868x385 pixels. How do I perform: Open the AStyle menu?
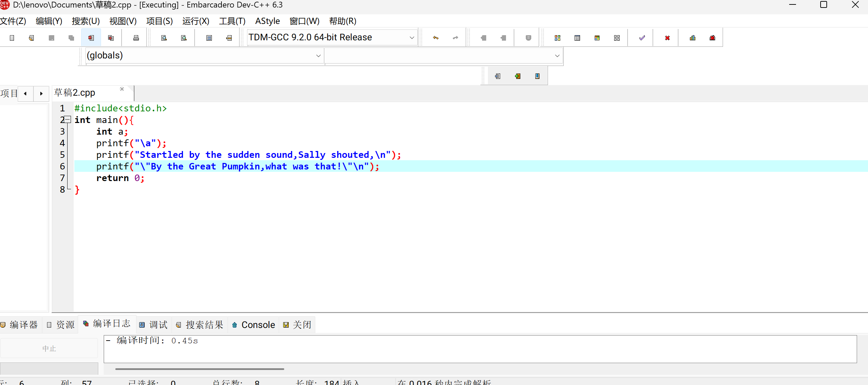(x=267, y=21)
